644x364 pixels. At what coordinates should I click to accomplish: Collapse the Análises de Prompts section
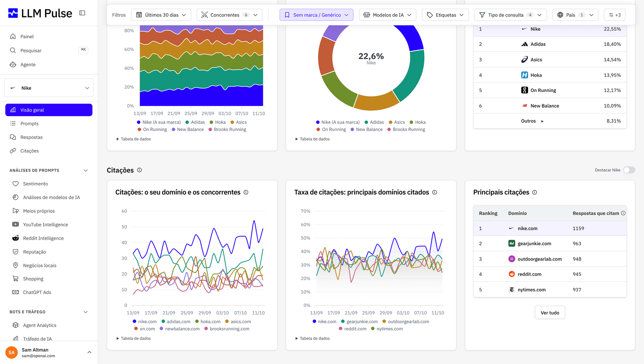coord(86,171)
